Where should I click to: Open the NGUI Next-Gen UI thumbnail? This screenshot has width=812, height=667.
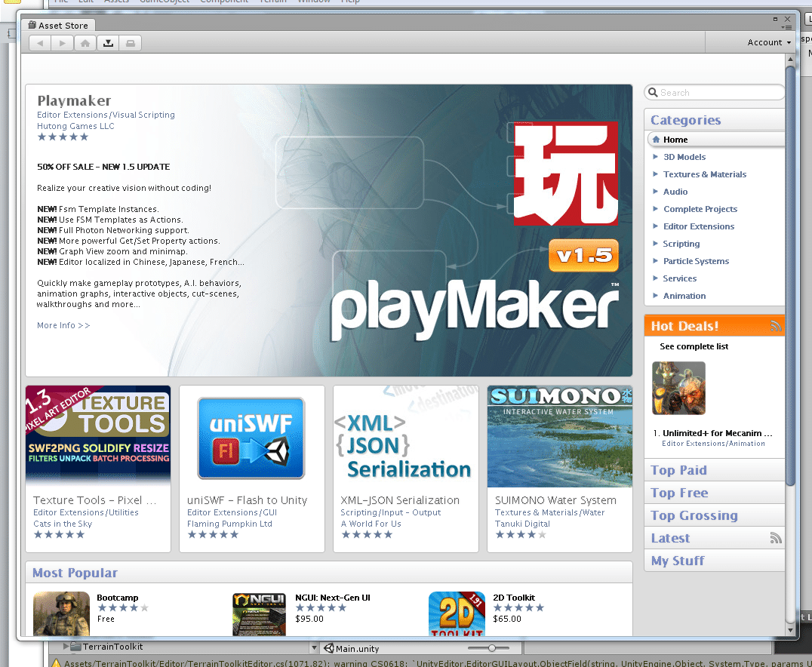point(259,613)
